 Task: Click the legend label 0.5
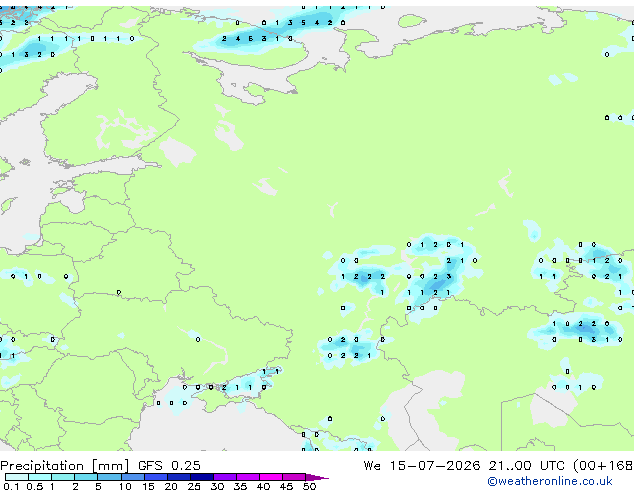click(35, 486)
